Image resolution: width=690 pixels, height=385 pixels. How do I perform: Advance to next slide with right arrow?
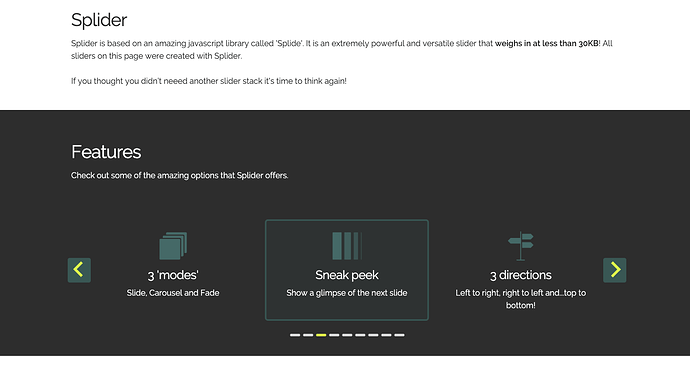click(614, 270)
